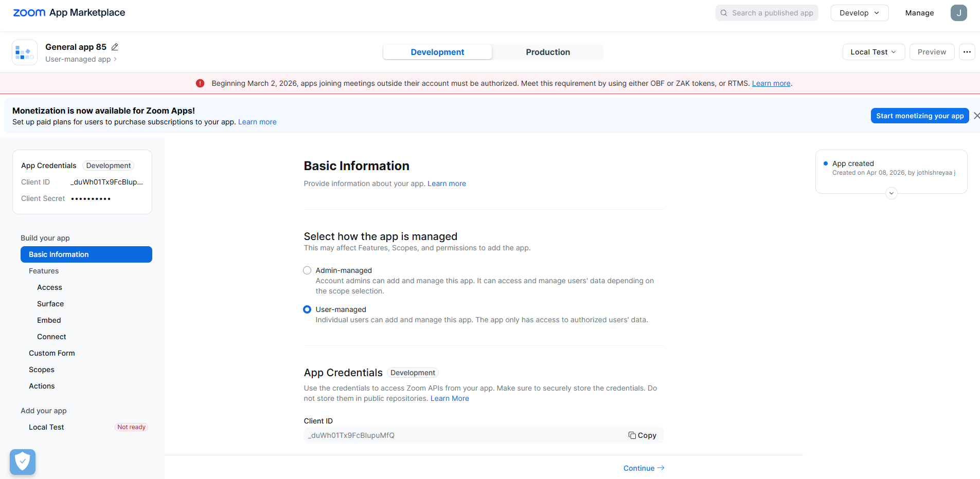Click Continue at the bottom
This screenshot has width=980, height=479.
[x=644, y=468]
